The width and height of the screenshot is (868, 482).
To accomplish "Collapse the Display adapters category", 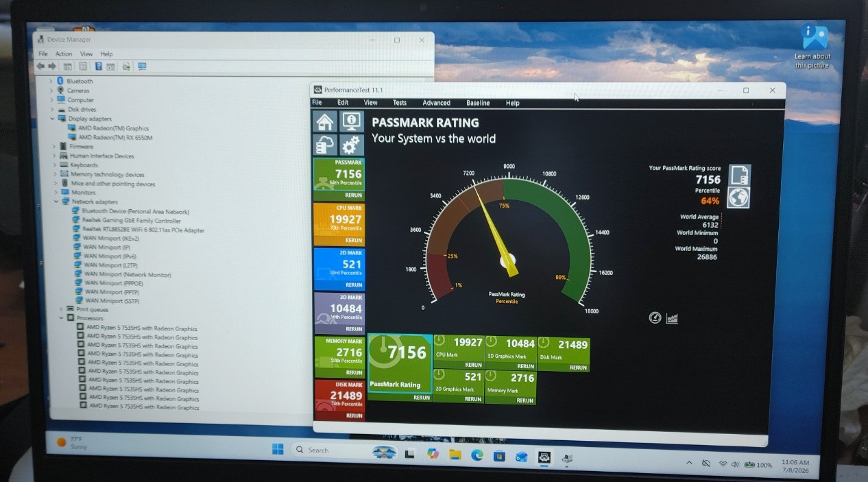I will (51, 119).
